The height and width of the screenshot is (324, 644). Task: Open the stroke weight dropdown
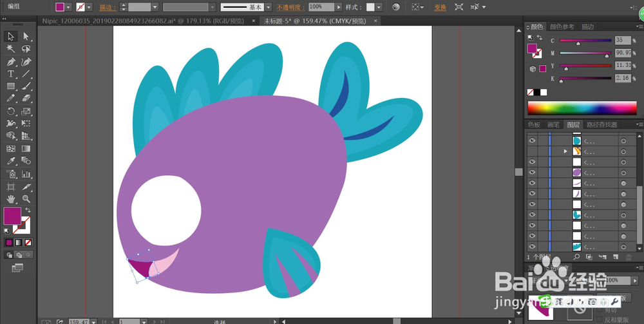tap(155, 7)
